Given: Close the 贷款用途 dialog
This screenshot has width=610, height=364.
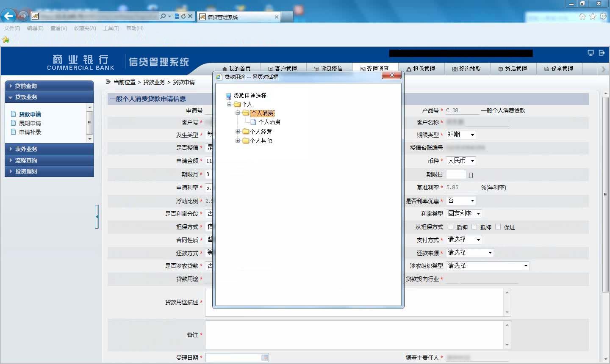Looking at the screenshot, I should [392, 75].
